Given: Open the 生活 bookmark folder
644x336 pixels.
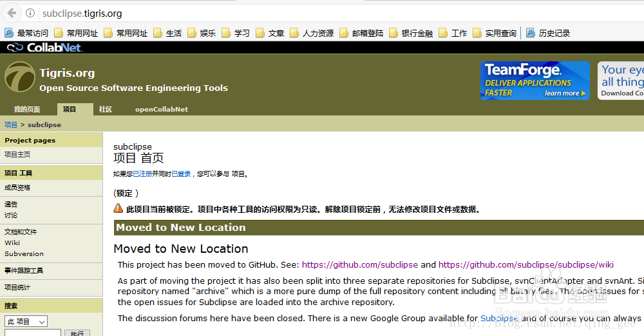Looking at the screenshot, I should (167, 33).
